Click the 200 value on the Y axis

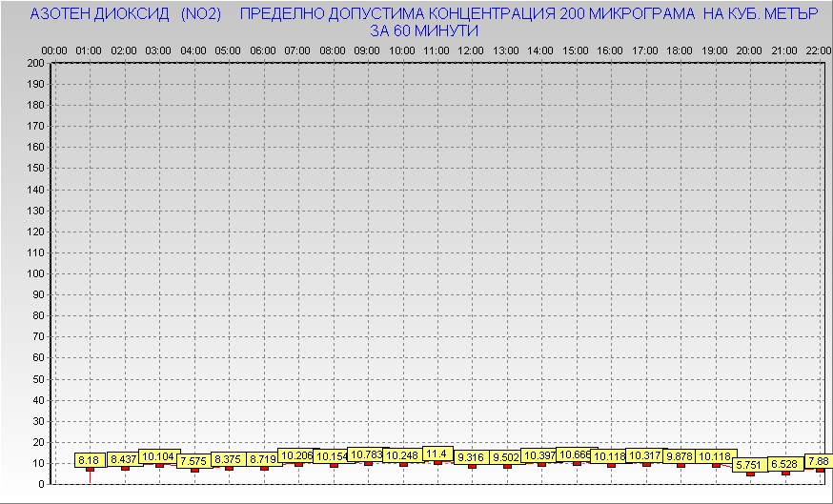[36, 63]
